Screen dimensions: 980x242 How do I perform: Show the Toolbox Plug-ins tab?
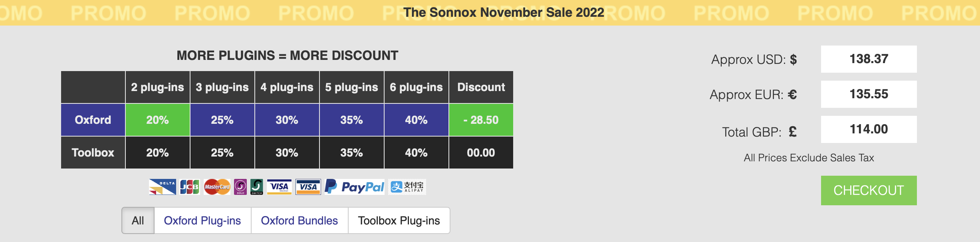pyautogui.click(x=399, y=220)
